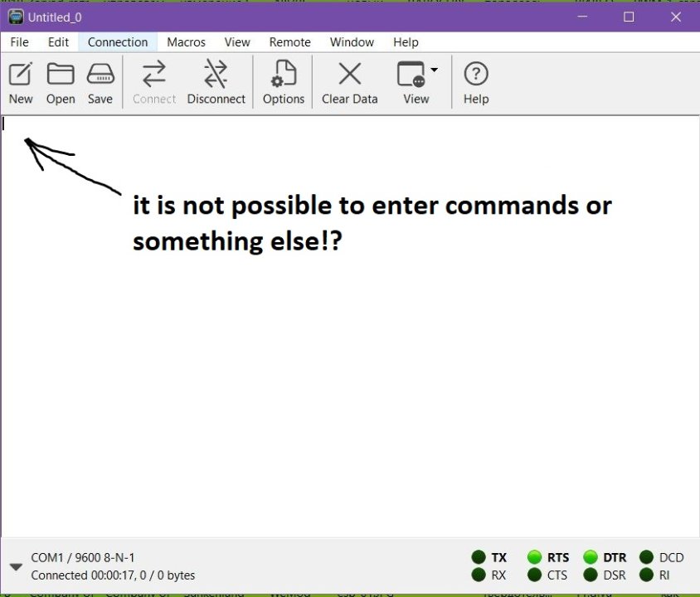700x597 pixels.
Task: Click the grayed-out Connect toolbar icon
Action: tap(154, 74)
